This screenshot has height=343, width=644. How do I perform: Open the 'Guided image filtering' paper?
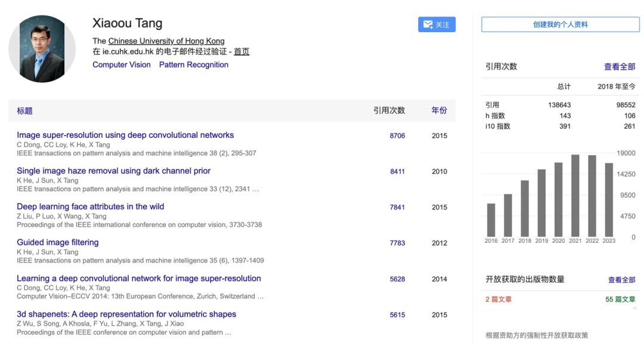58,242
